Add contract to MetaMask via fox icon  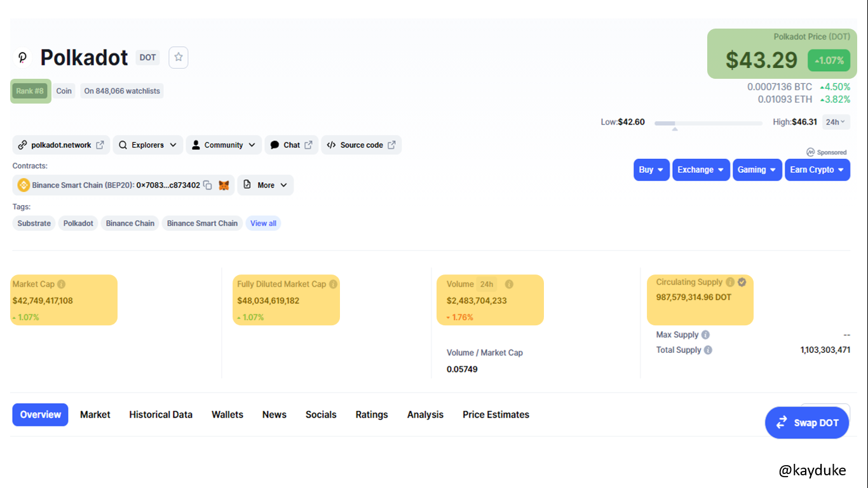224,185
